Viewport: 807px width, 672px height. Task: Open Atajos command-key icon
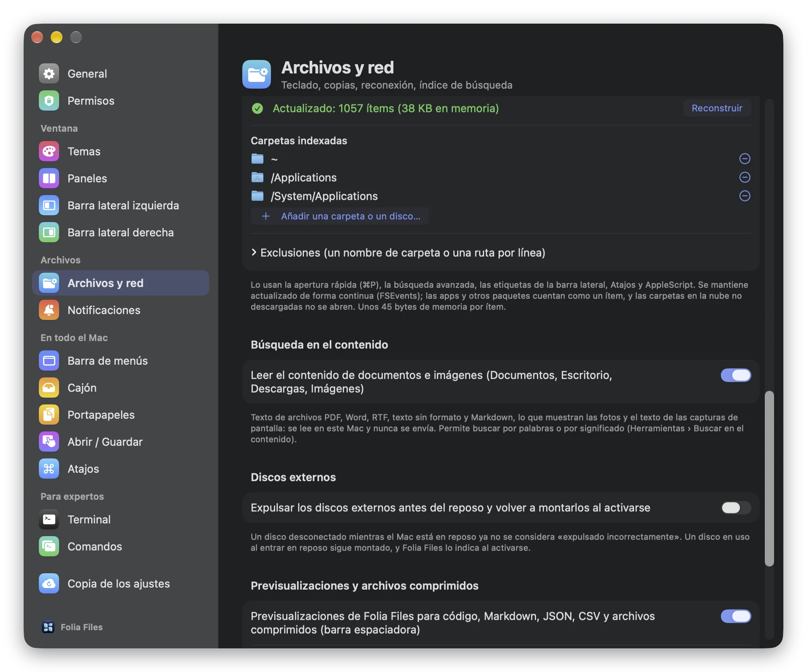pyautogui.click(x=49, y=469)
